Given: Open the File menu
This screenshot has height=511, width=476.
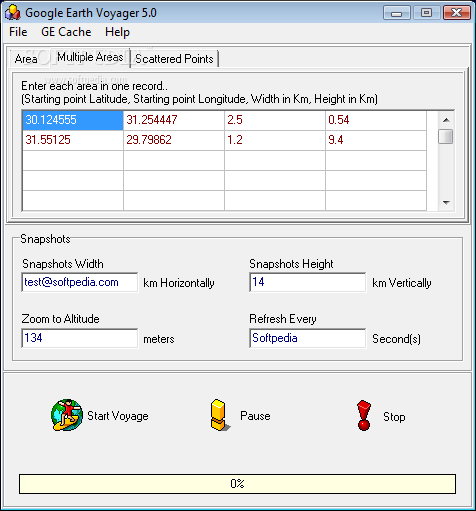Looking at the screenshot, I should point(18,32).
